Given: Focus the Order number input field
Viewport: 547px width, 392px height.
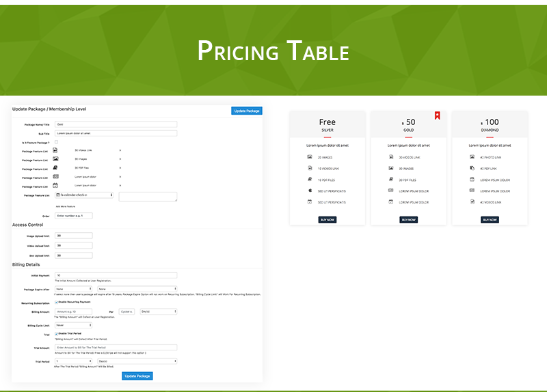Looking at the screenshot, I should pyautogui.click(x=73, y=216).
